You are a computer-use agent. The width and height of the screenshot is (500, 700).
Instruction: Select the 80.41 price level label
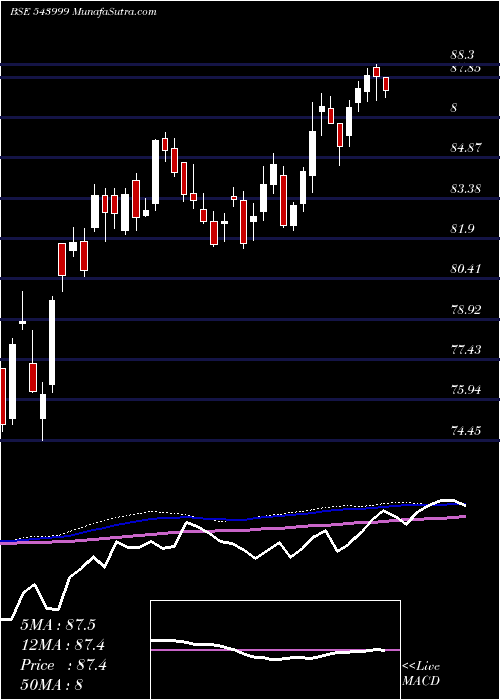point(467,269)
